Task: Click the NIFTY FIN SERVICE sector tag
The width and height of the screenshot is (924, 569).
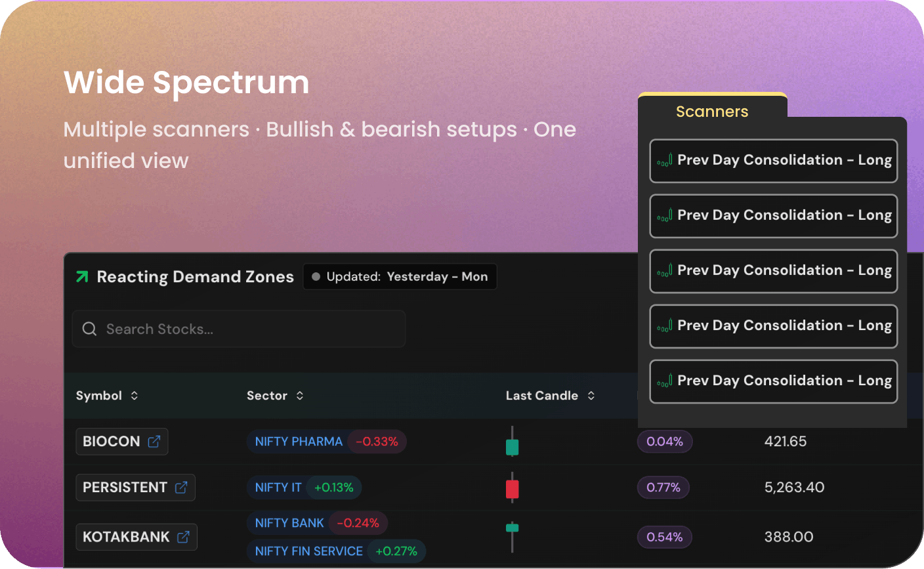Action: coord(308,551)
